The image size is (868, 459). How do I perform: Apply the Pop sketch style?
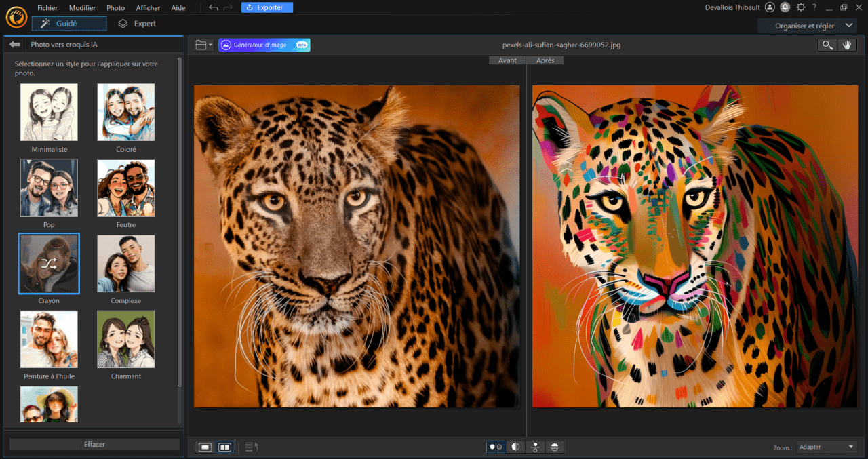coord(49,188)
